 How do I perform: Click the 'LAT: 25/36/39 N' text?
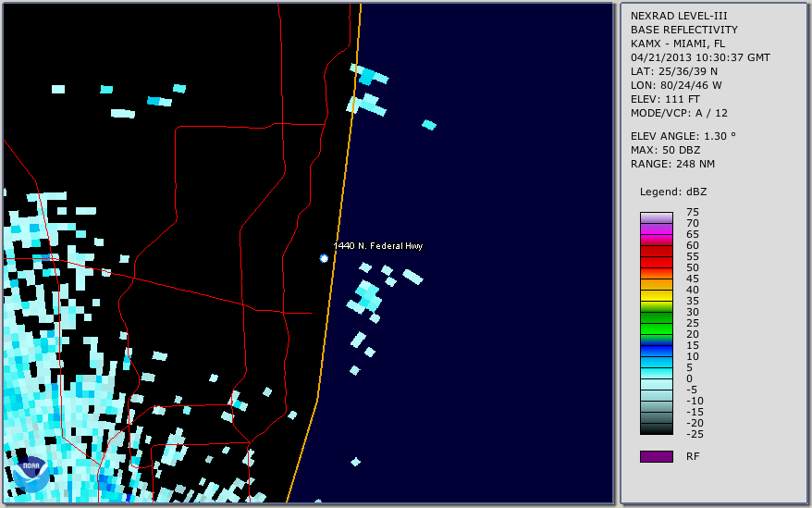[x=673, y=71]
